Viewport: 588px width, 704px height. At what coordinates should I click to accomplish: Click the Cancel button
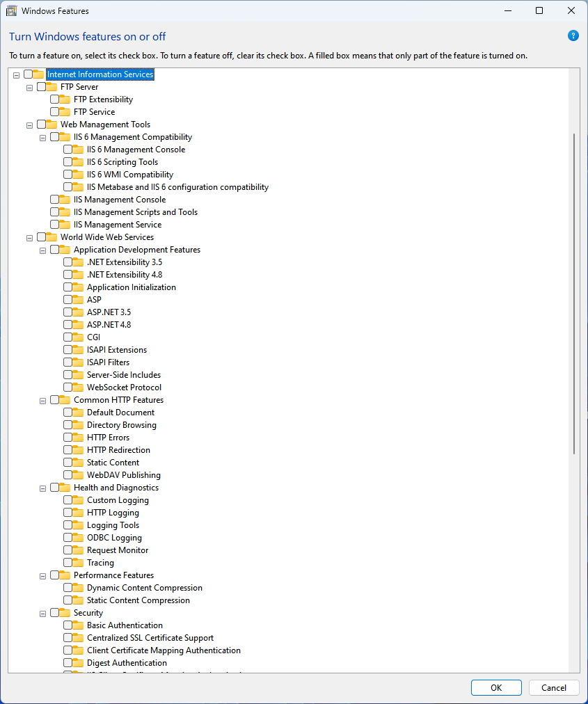[x=553, y=687]
